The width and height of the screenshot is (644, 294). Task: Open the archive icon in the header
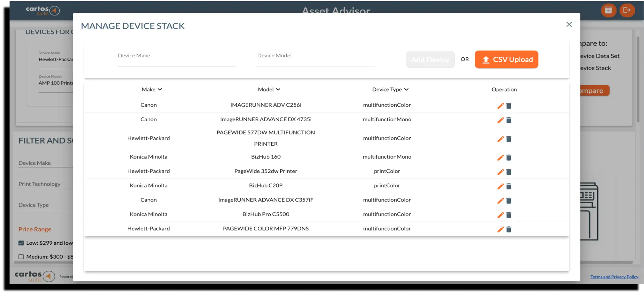pyautogui.click(x=609, y=10)
